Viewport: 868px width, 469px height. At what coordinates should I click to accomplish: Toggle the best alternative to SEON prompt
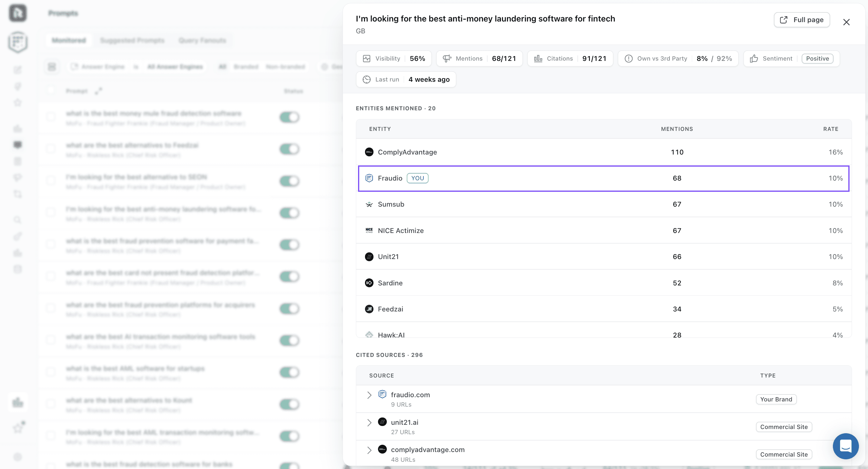tap(289, 181)
